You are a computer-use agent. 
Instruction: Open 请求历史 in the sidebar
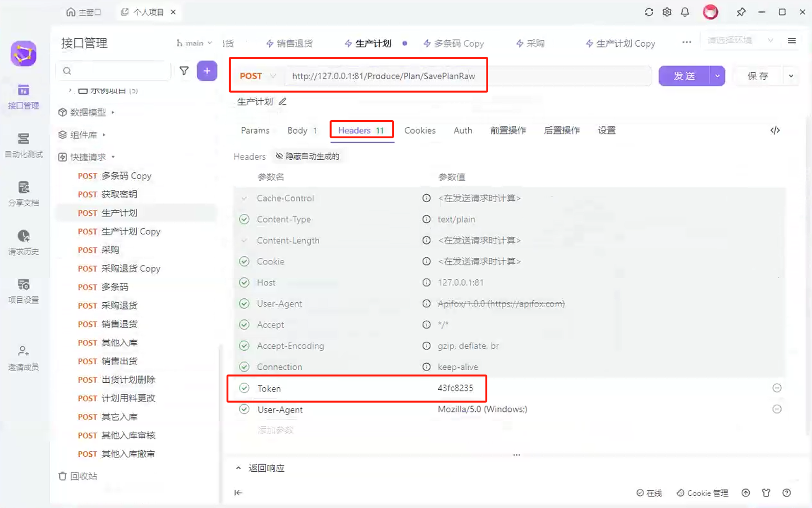(24, 242)
